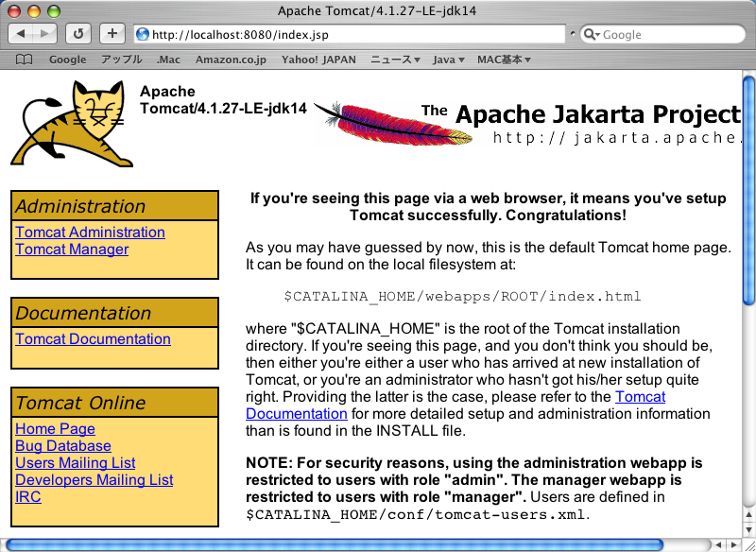
Task: Go forward with the Safari forward arrow
Action: [x=44, y=34]
